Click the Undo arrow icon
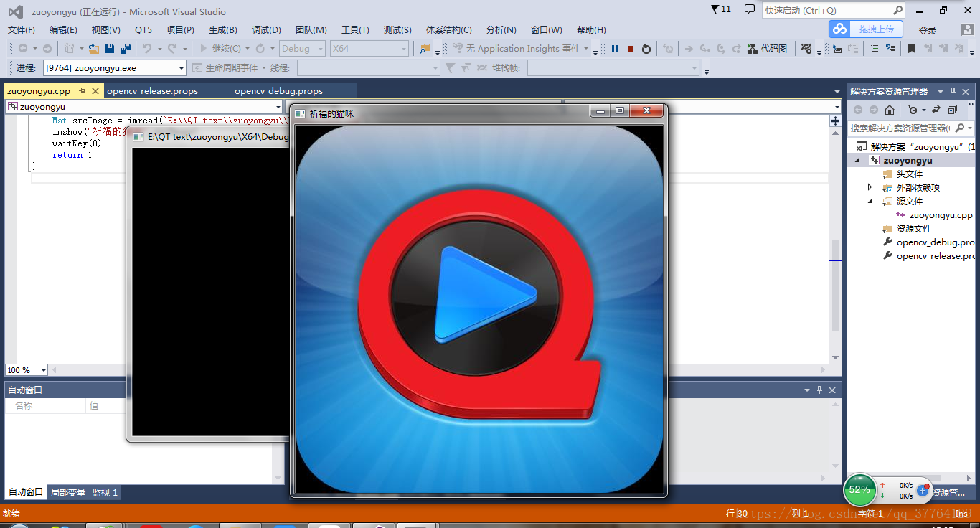980x528 pixels. tap(146, 49)
